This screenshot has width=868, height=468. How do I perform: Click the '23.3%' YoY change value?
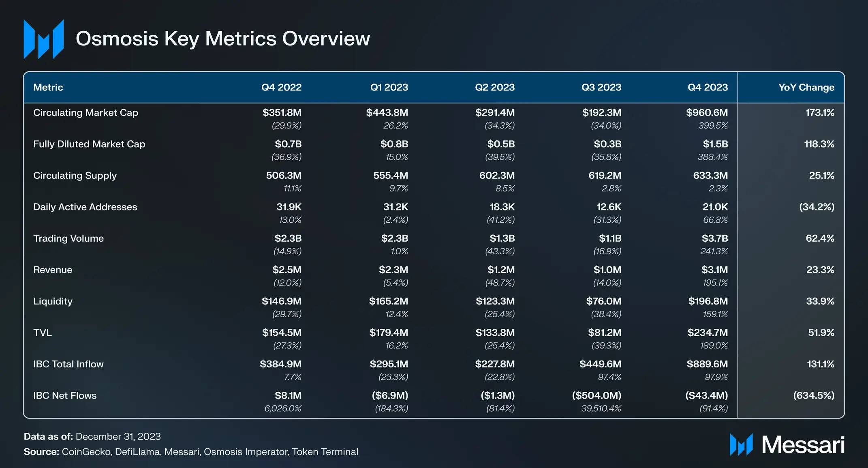(820, 270)
